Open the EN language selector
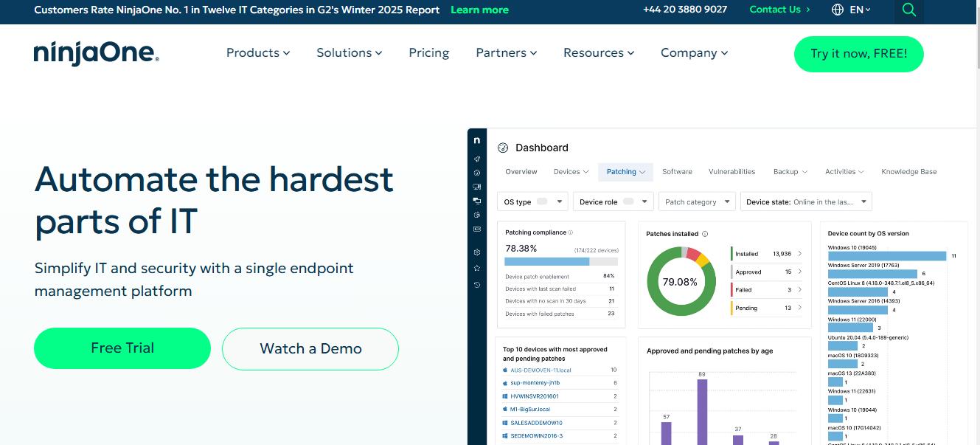The height and width of the screenshot is (445, 980). 860,10
